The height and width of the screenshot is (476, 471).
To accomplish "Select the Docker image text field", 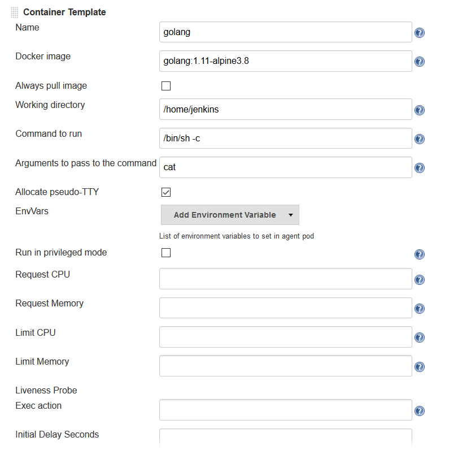I will (285, 61).
